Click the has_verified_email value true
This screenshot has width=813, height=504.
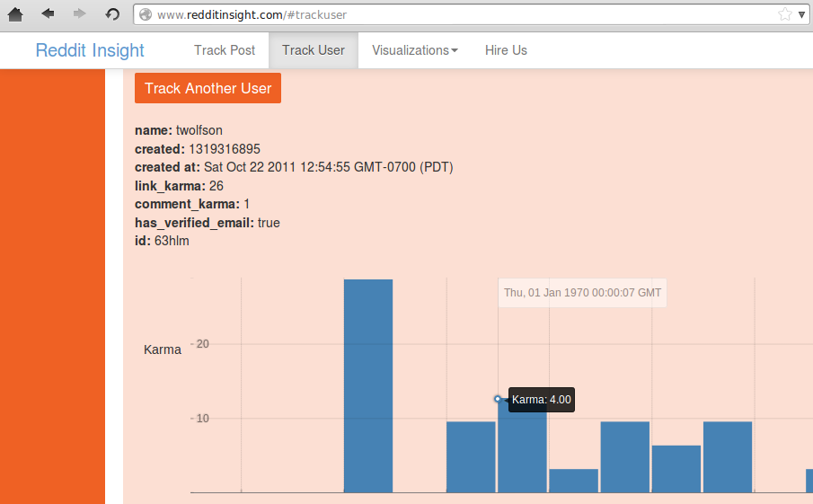click(x=269, y=223)
